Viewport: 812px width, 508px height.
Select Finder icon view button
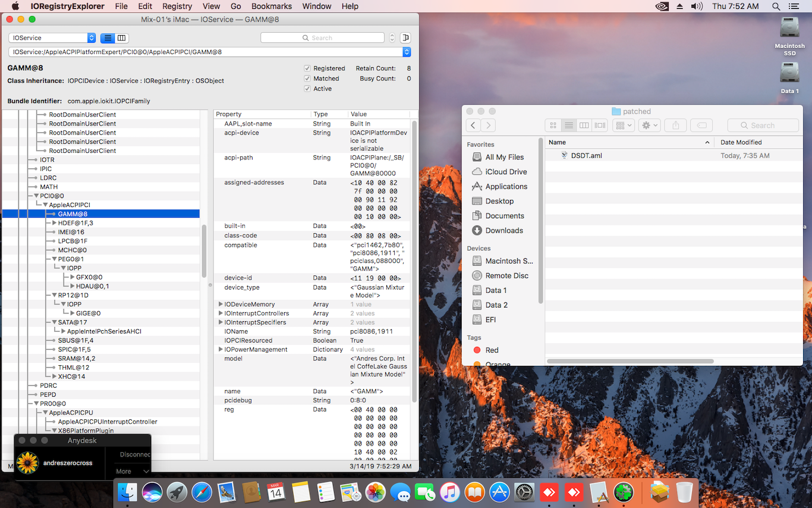coord(553,126)
